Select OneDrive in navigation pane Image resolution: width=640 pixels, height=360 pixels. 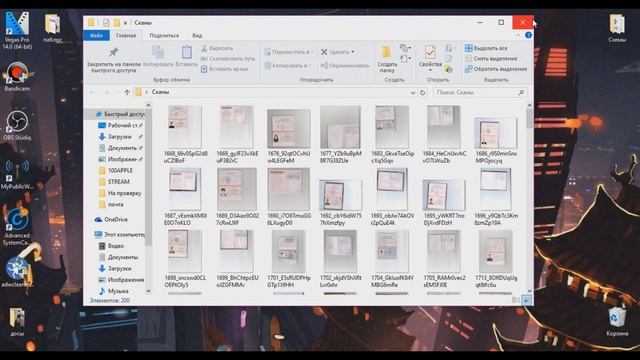pos(111,220)
